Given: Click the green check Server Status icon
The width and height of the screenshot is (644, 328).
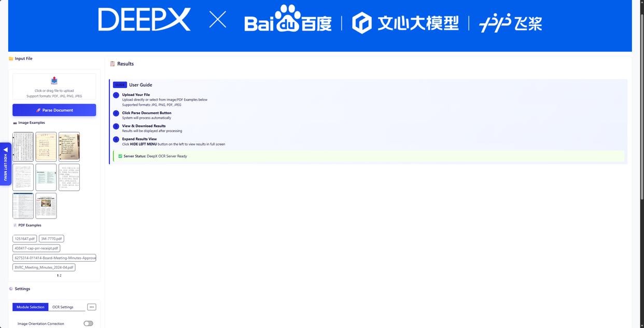Looking at the screenshot, I should tap(120, 156).
